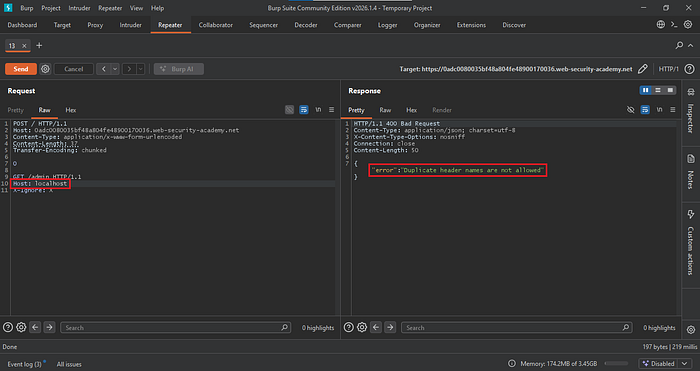This screenshot has height=371, width=700.
Task: Open the back history dropdown arrow
Action: pos(115,69)
